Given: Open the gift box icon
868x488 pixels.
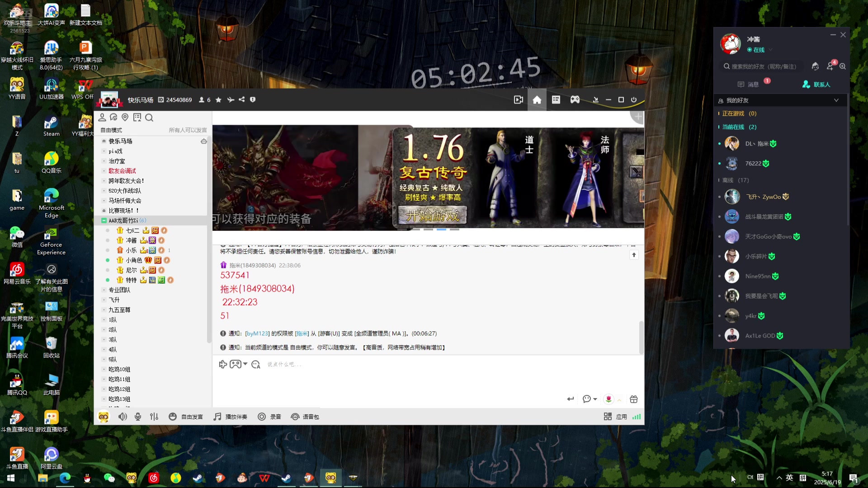Looking at the screenshot, I should pos(634,399).
